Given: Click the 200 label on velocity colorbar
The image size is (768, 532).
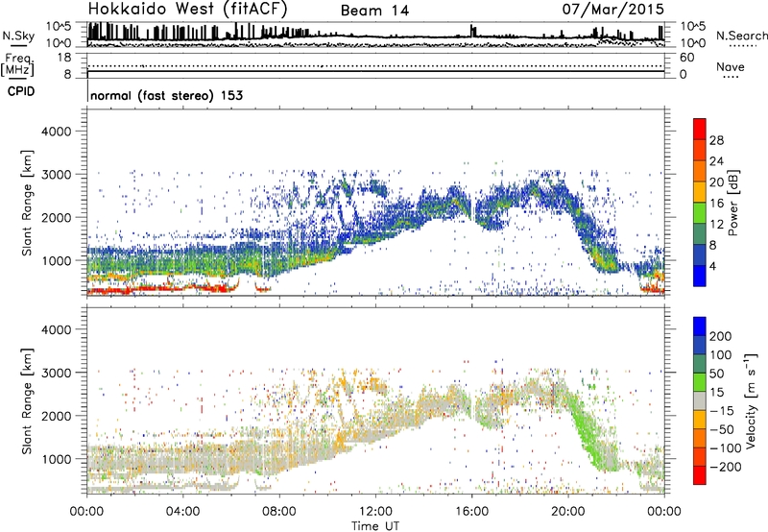Looking at the screenshot, I should (x=720, y=336).
